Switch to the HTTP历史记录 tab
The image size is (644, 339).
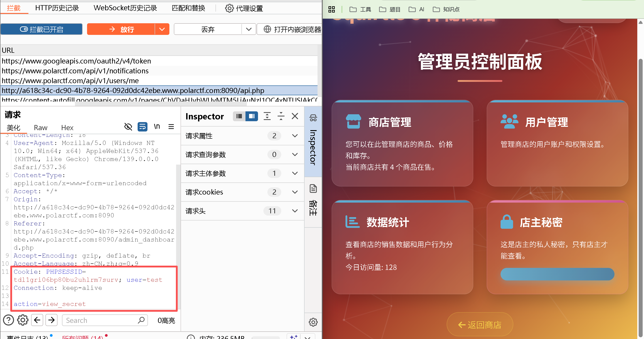click(x=57, y=8)
